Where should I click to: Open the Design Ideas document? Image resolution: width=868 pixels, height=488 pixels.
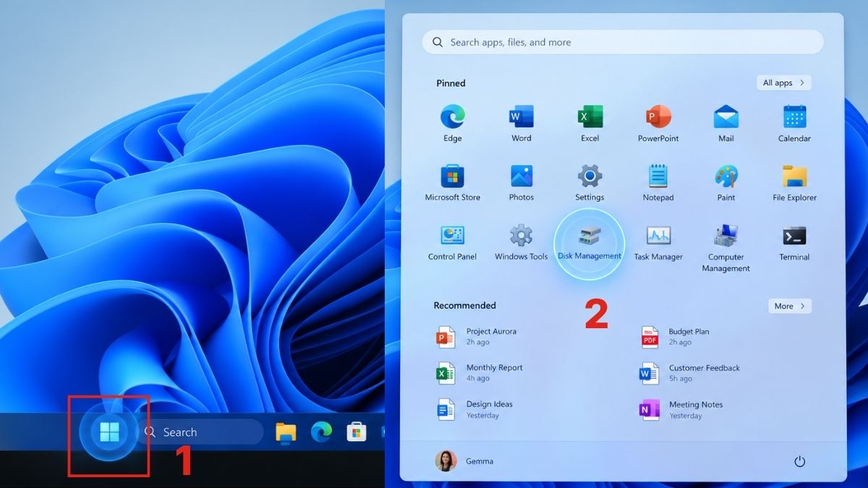(x=474, y=410)
